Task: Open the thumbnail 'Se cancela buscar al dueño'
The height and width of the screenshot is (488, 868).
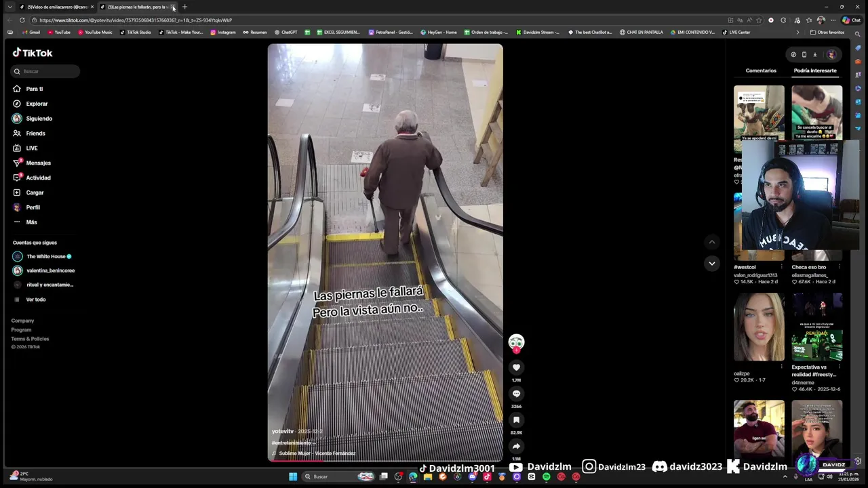Action: (x=816, y=113)
